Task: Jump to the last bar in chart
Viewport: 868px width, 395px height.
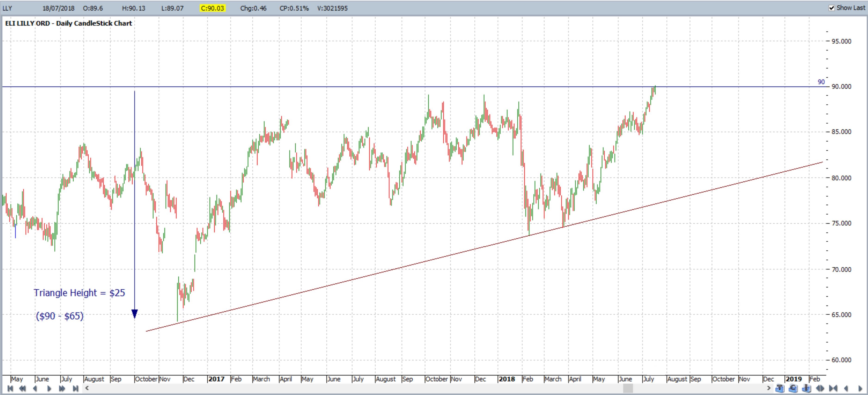Action: (x=75, y=388)
